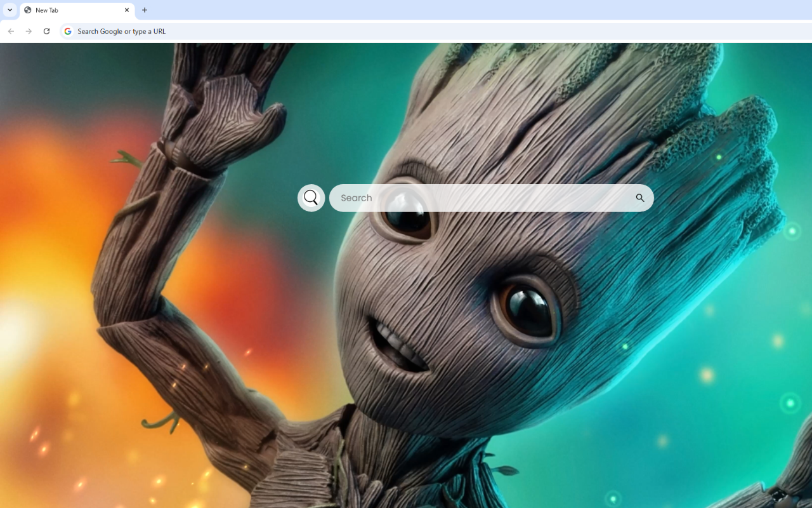Open the tab search dropdown chevron
812x508 pixels.
[x=9, y=10]
